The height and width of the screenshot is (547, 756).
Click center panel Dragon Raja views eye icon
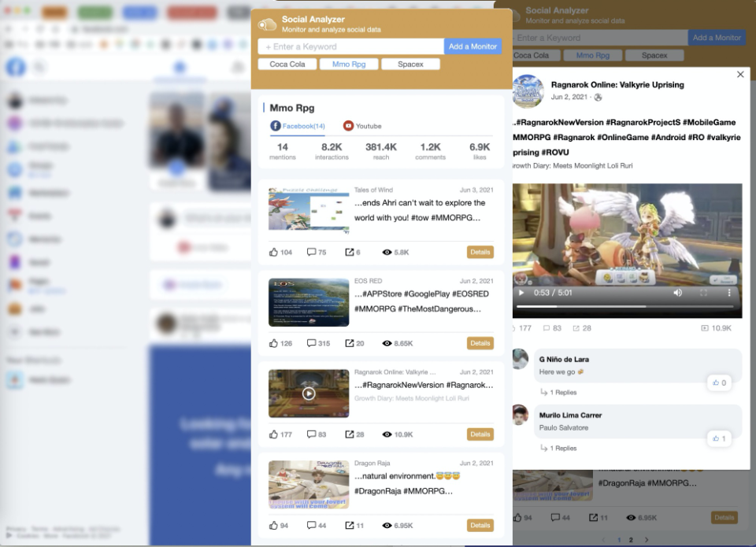tap(387, 525)
